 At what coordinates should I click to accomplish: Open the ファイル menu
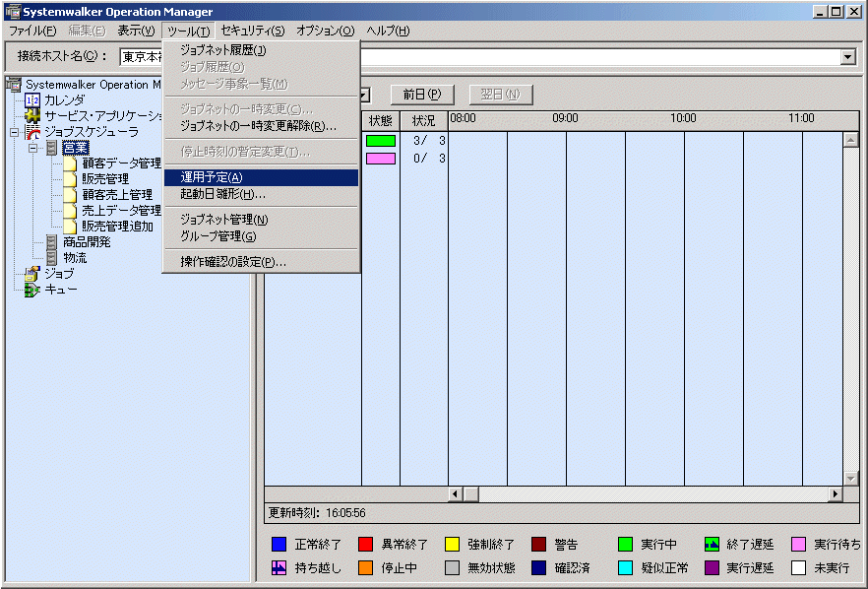click(32, 32)
